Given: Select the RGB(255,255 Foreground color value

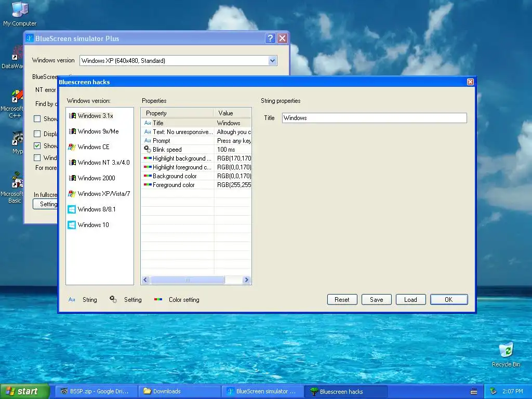Looking at the screenshot, I should pyautogui.click(x=233, y=185).
